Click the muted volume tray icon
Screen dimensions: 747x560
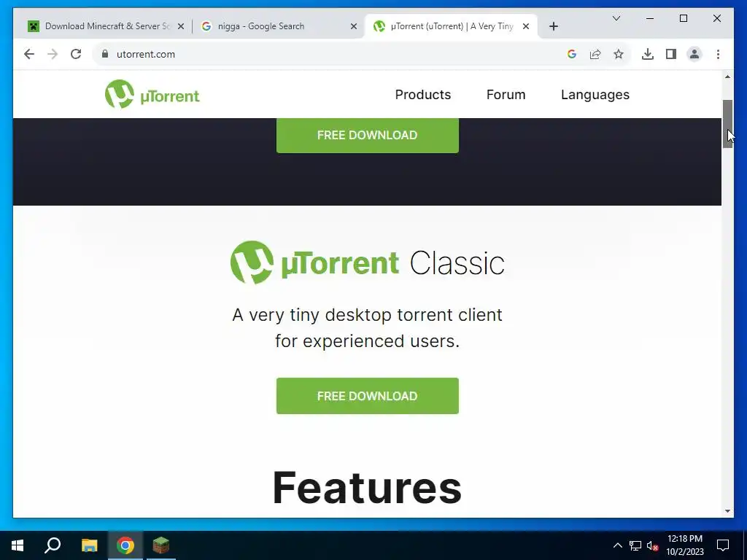click(653, 545)
